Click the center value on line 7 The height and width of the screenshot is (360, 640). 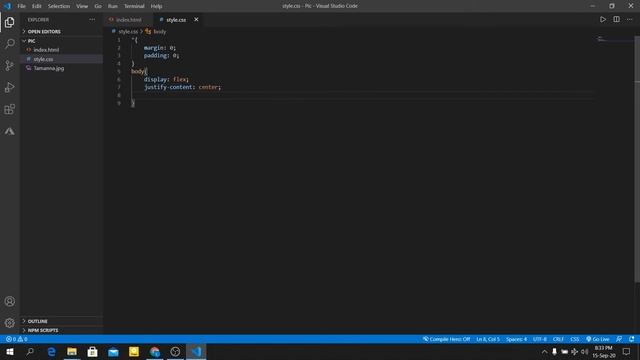tap(208, 87)
